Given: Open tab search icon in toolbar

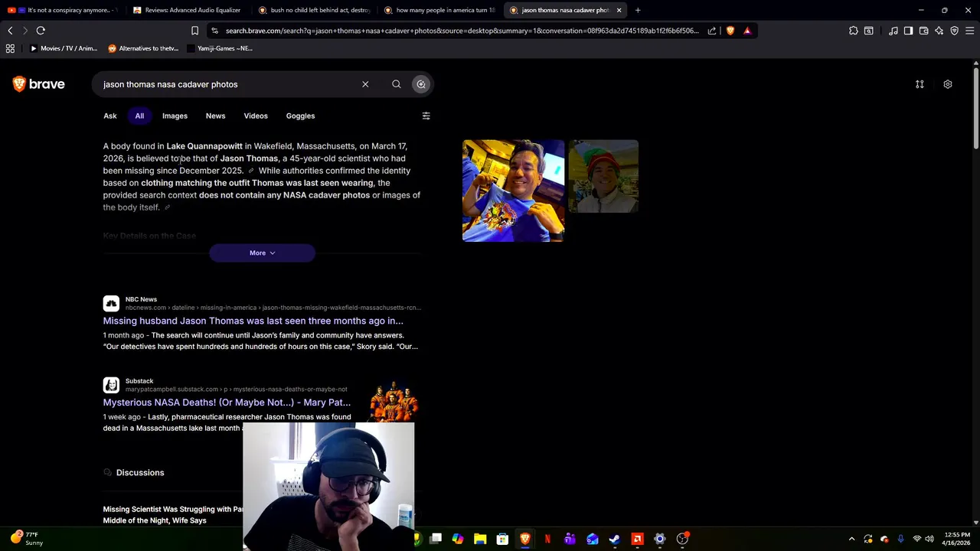Looking at the screenshot, I should click(x=869, y=31).
